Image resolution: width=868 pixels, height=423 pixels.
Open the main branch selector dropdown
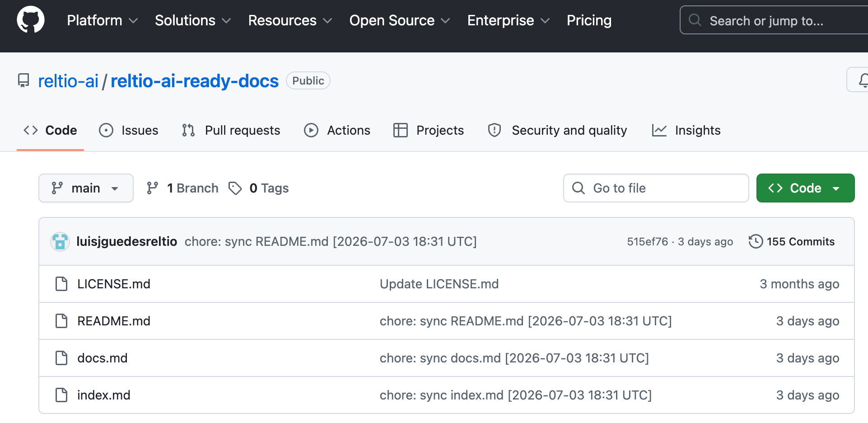(x=86, y=188)
